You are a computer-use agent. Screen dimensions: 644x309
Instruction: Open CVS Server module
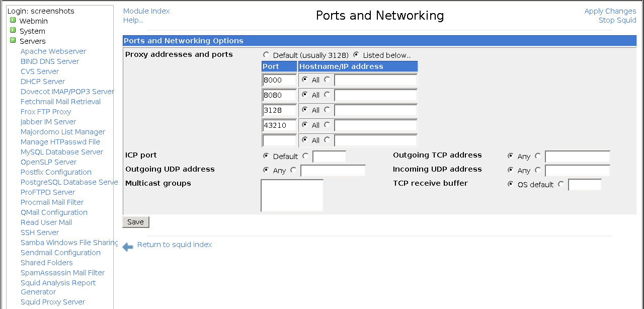[40, 71]
